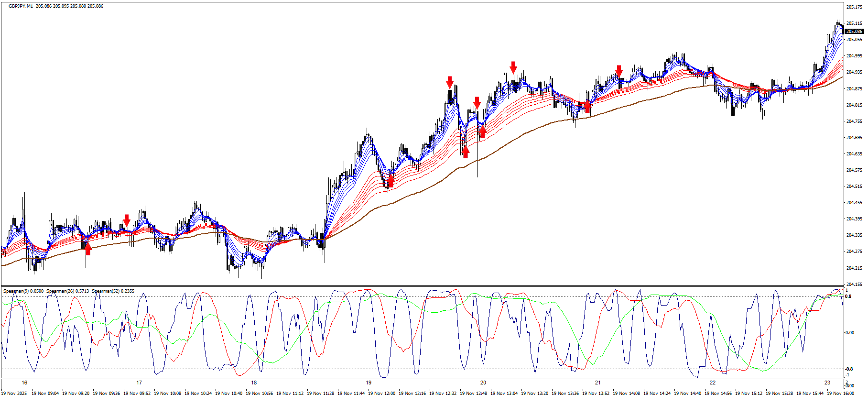Click hour marker 19 on timeline
The height and width of the screenshot is (405, 868).
(369, 383)
